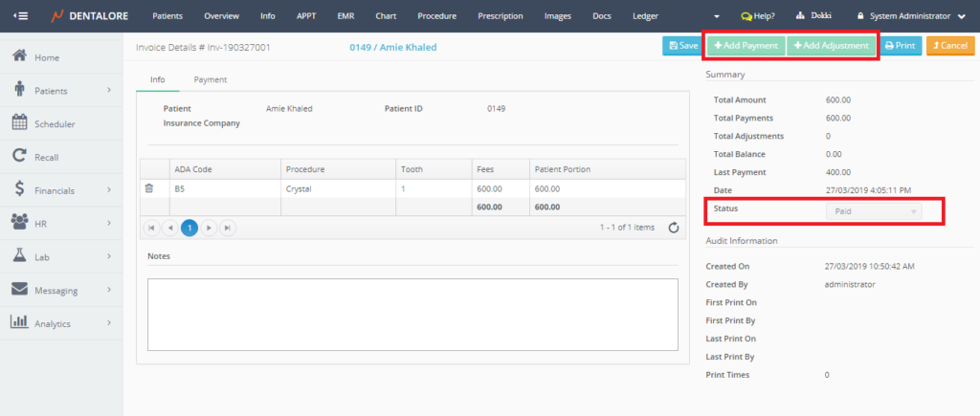Click the Add Payment button
The image size is (980, 416).
pyautogui.click(x=746, y=45)
